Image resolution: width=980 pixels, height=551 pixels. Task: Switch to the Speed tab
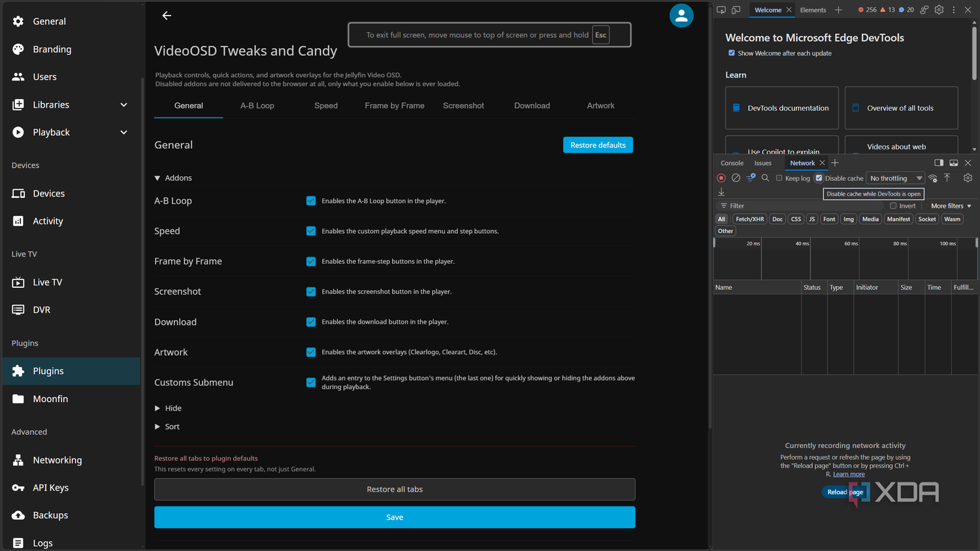[x=326, y=106]
